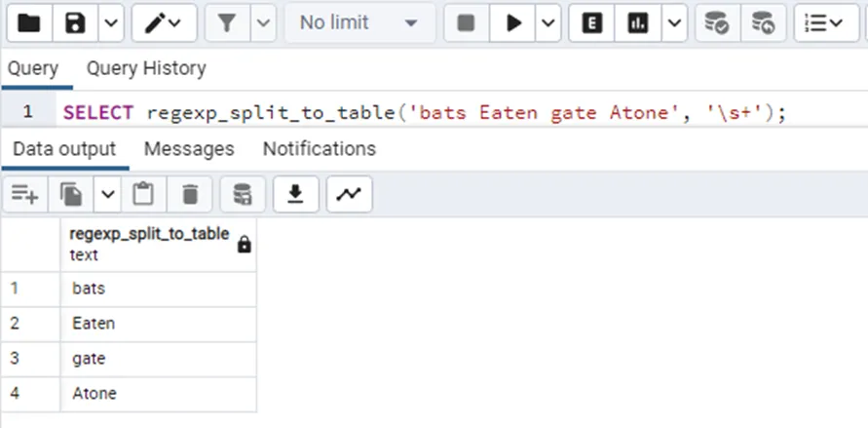Screen dimensions: 868x428
Task: Select the regexp_split_to_table column header
Action: click(x=149, y=244)
